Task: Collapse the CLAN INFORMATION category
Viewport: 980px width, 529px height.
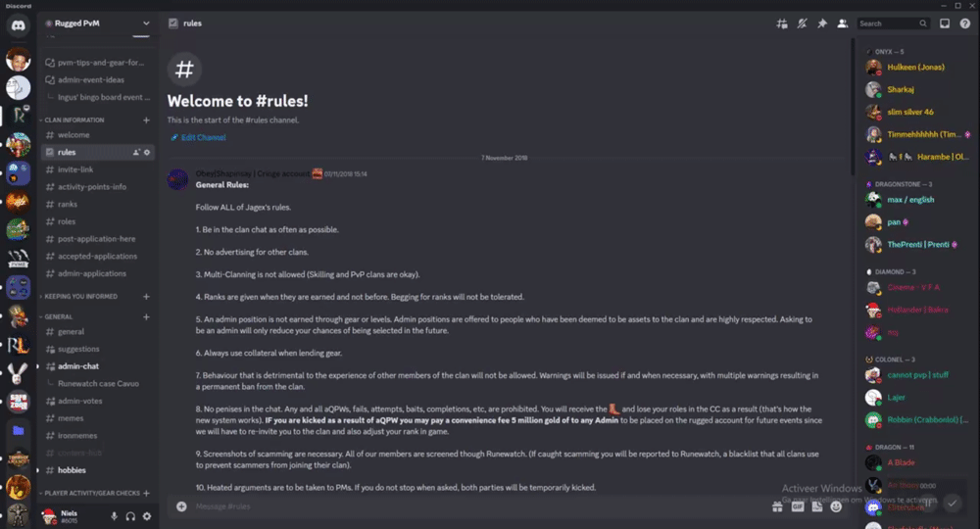Action: [73, 120]
